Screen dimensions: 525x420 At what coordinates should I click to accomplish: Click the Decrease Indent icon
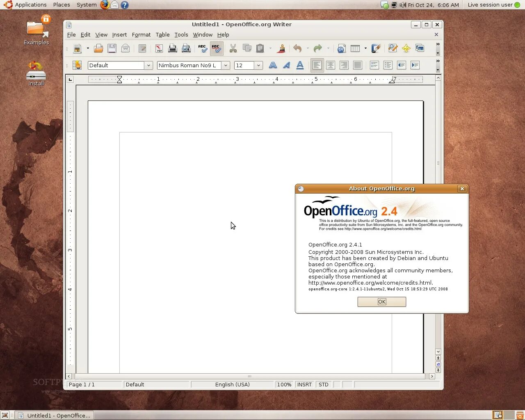[x=401, y=65]
